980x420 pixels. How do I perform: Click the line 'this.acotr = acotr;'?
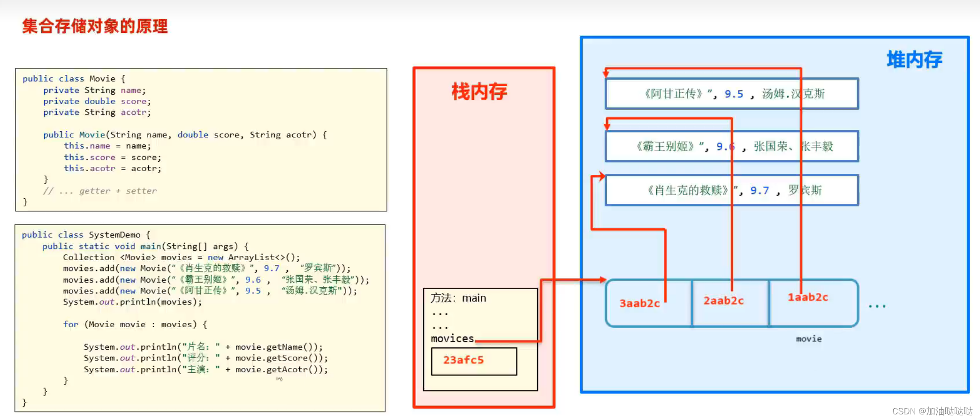113,168
